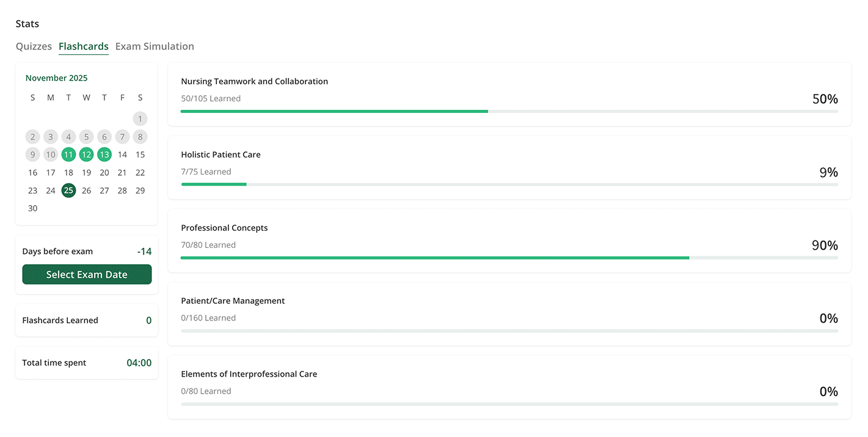Viewport: 868px width, 437px height.
Task: Click the Flashcards Learned stat card
Action: tap(87, 320)
